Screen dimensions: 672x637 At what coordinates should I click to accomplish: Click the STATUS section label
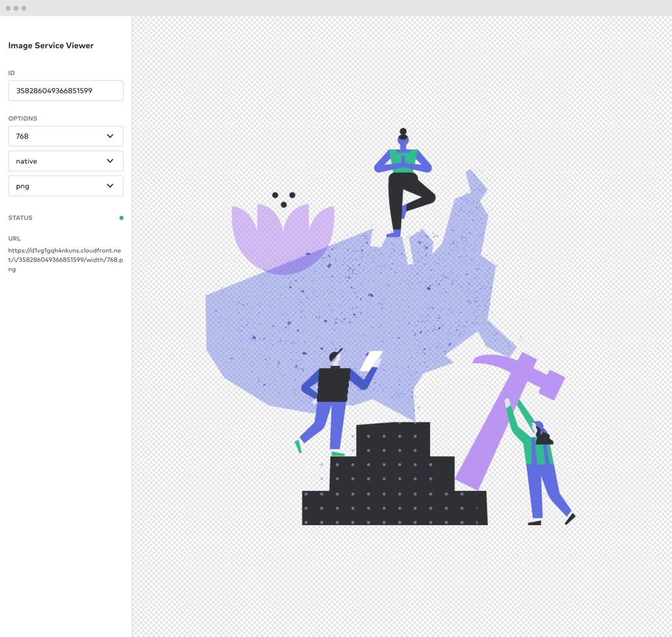(x=20, y=217)
